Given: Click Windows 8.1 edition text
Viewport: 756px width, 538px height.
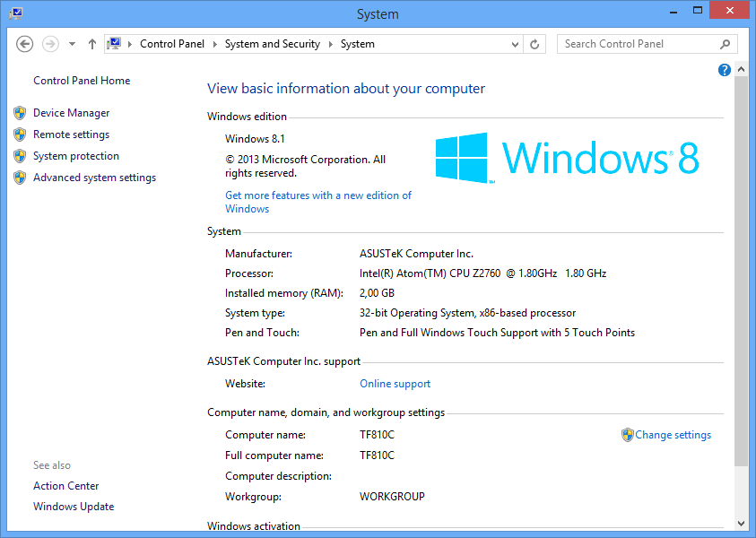Looking at the screenshot, I should (255, 139).
